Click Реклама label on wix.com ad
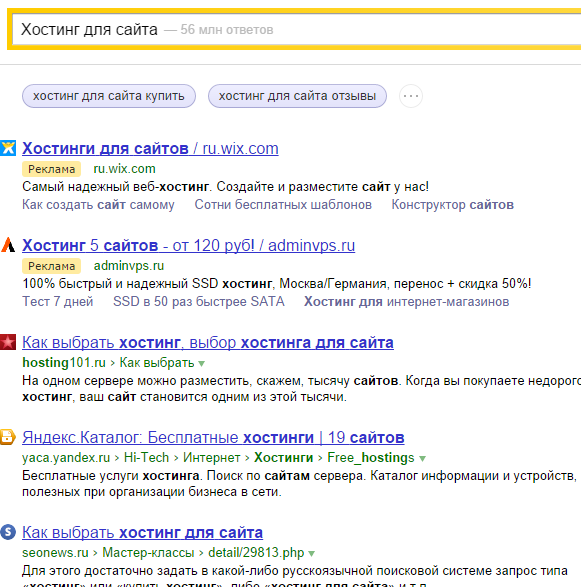 click(x=51, y=169)
